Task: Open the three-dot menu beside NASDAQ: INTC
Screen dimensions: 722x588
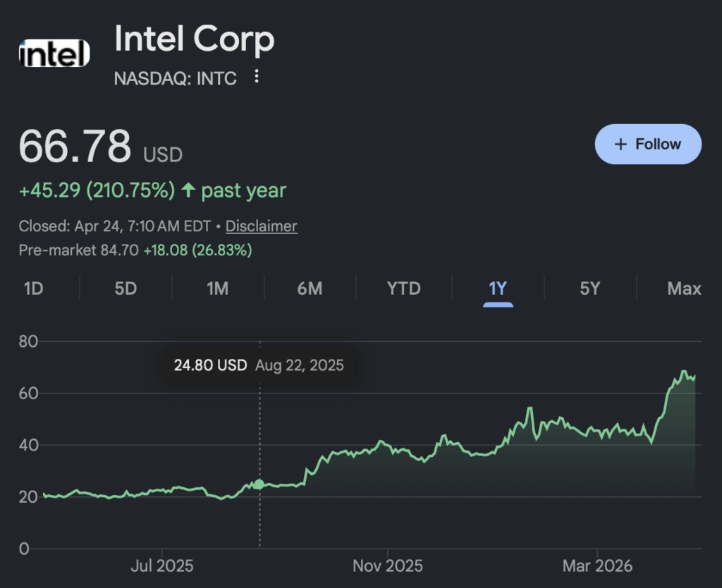Action: (257, 76)
